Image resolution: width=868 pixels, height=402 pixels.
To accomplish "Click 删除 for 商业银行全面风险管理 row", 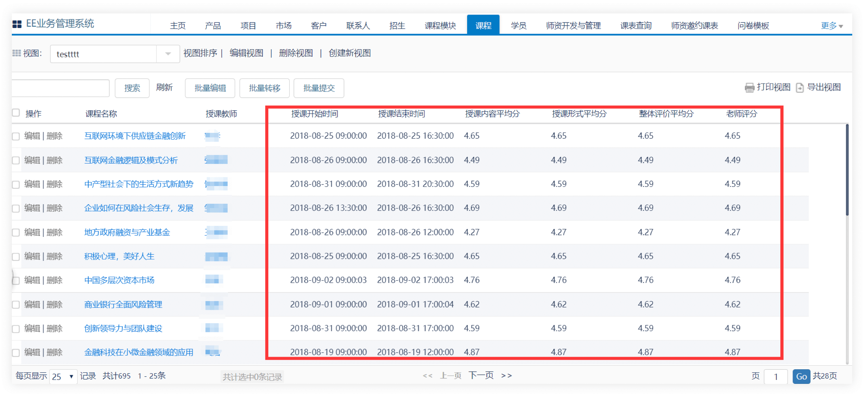I will point(54,305).
